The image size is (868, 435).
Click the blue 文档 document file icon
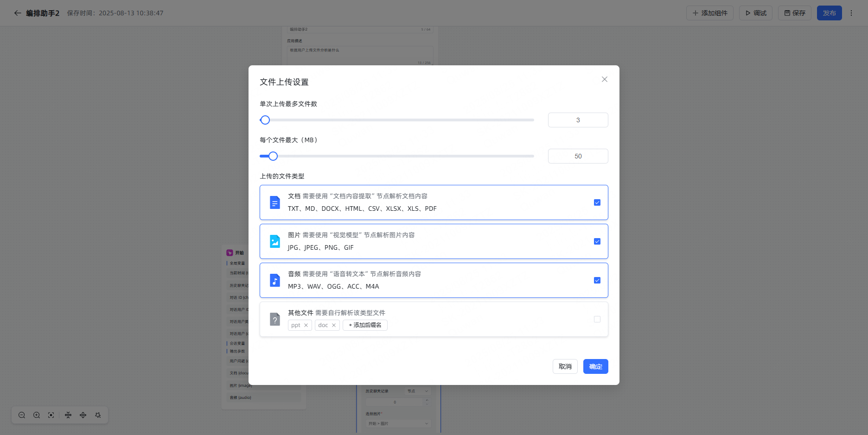click(275, 202)
